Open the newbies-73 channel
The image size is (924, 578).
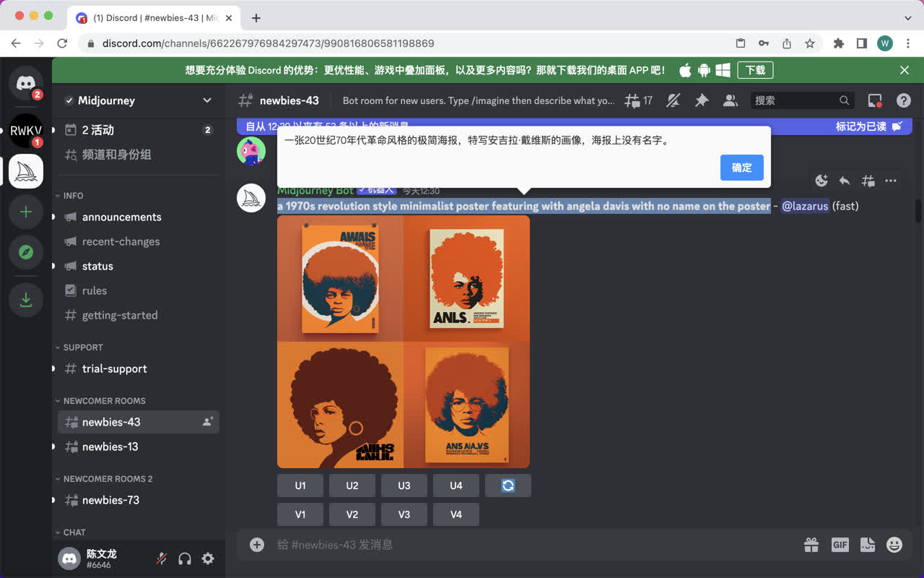pyautogui.click(x=139, y=500)
